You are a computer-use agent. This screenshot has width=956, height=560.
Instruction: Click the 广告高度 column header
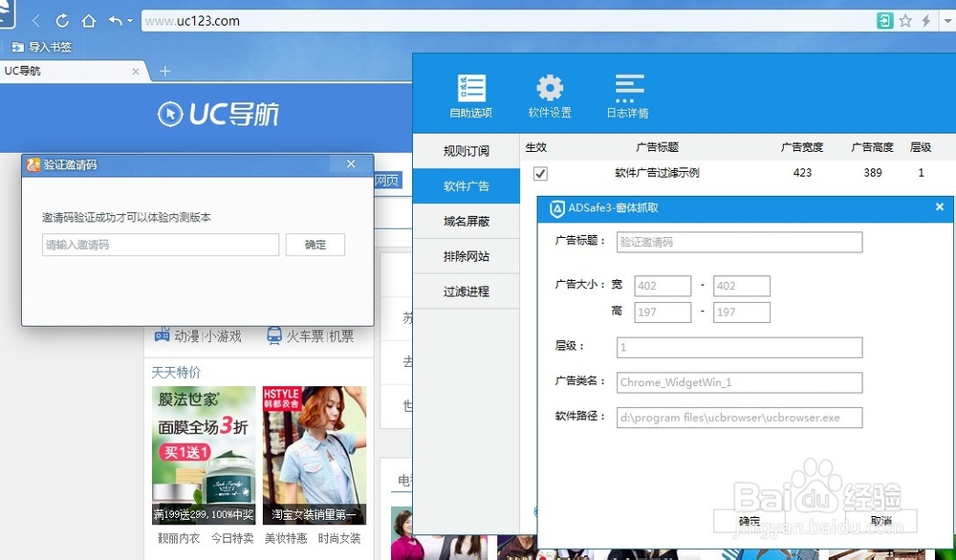(x=873, y=147)
